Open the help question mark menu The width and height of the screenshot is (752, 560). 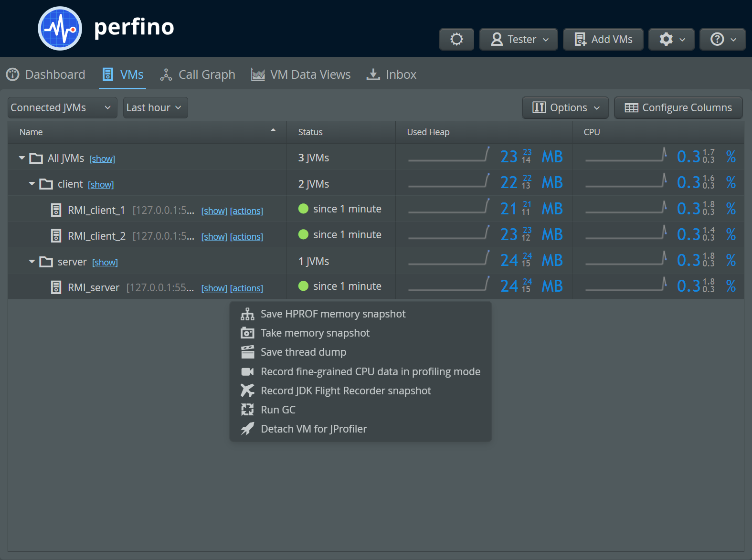click(x=722, y=39)
